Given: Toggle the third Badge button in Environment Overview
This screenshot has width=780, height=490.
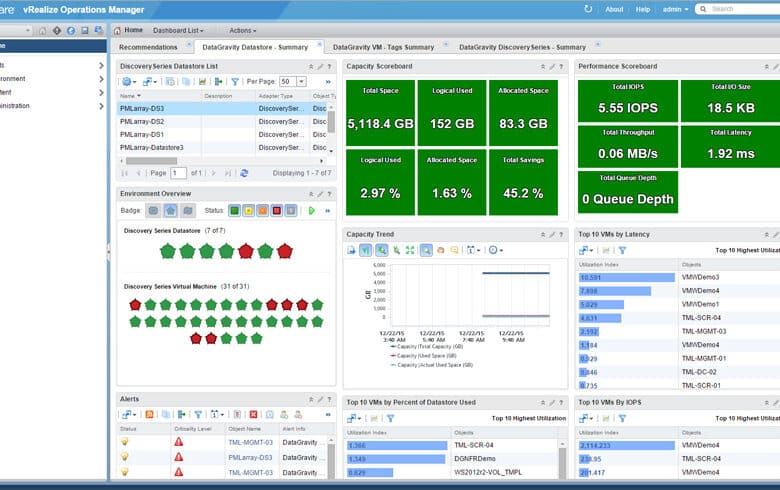Looking at the screenshot, I should click(188, 211).
